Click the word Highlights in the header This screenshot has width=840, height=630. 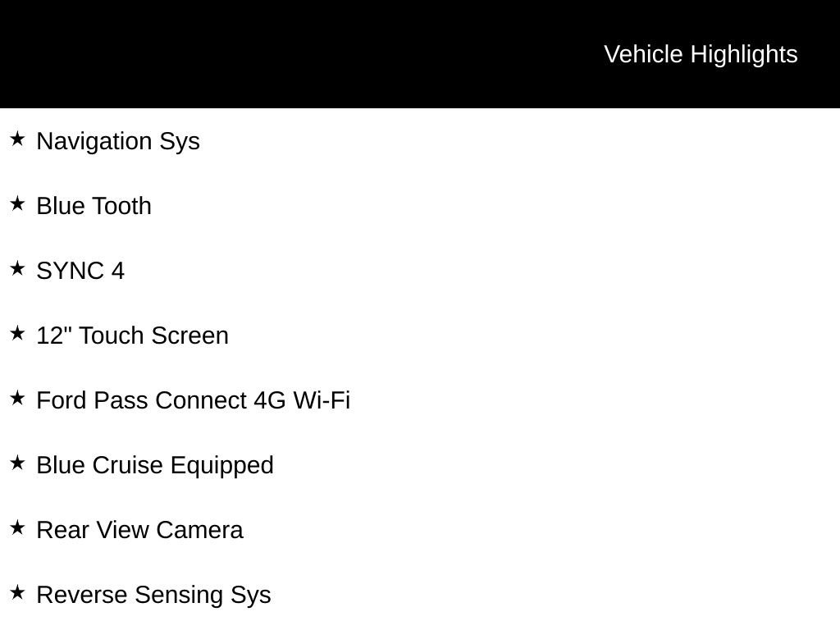[743, 54]
